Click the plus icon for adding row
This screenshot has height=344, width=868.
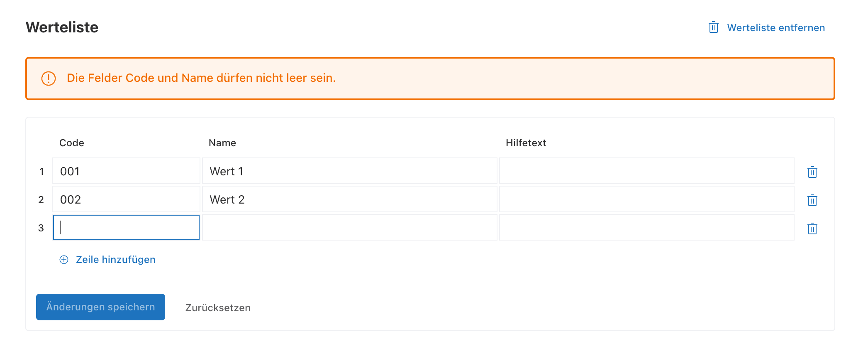coord(64,260)
